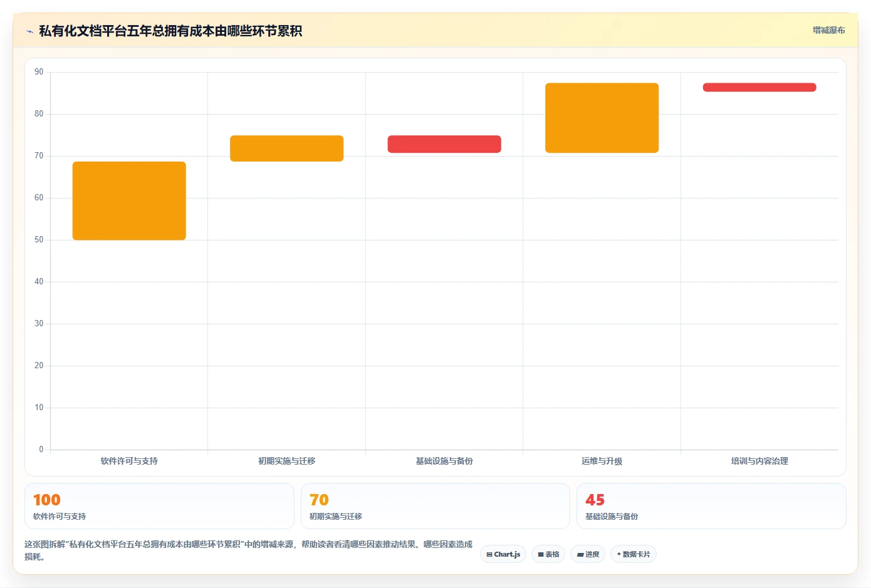871x588 pixels.
Task: Click x-axis label 运维与升级
Action: point(602,461)
